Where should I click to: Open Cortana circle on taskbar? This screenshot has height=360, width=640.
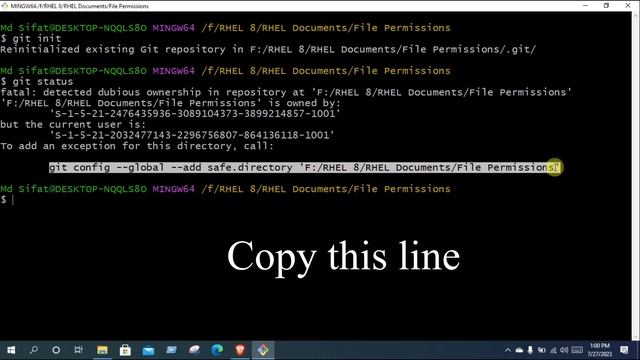coord(56,350)
